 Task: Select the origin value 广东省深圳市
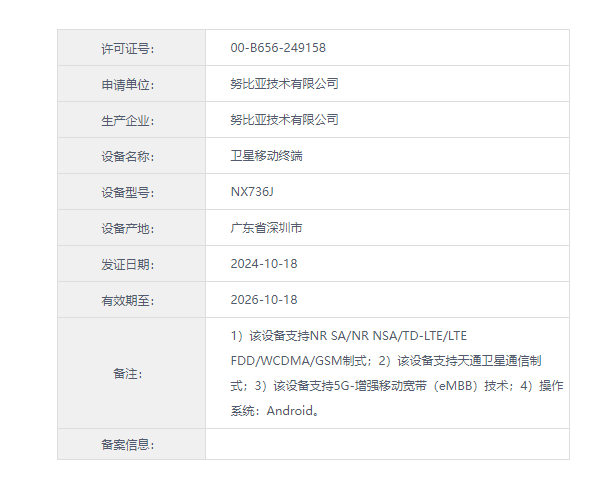tap(266, 227)
